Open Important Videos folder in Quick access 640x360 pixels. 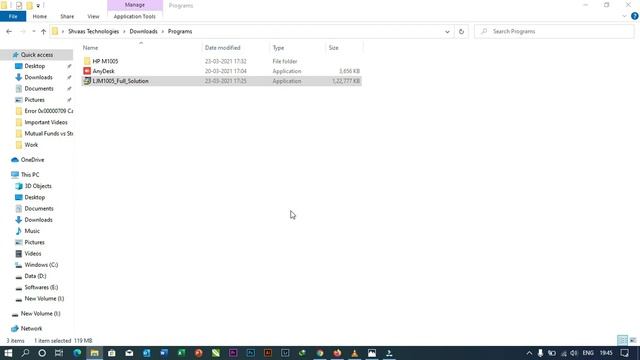46,122
